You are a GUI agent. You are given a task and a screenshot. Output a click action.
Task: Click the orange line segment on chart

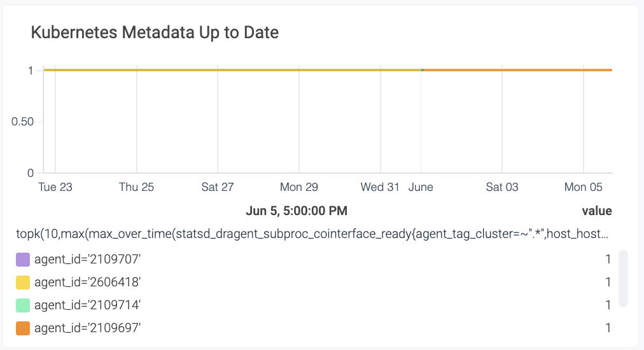click(x=517, y=70)
